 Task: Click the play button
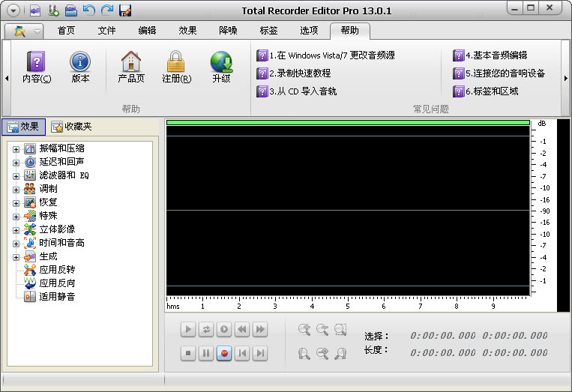tap(188, 330)
